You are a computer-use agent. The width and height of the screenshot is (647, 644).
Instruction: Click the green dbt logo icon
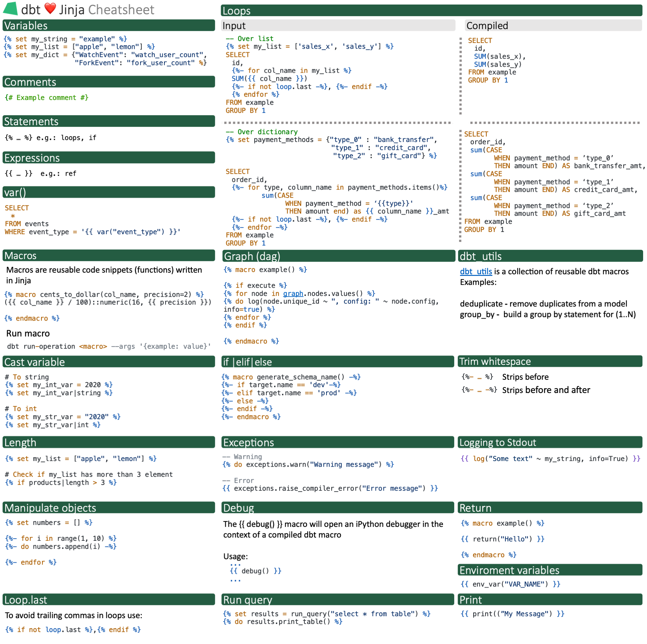10,9
